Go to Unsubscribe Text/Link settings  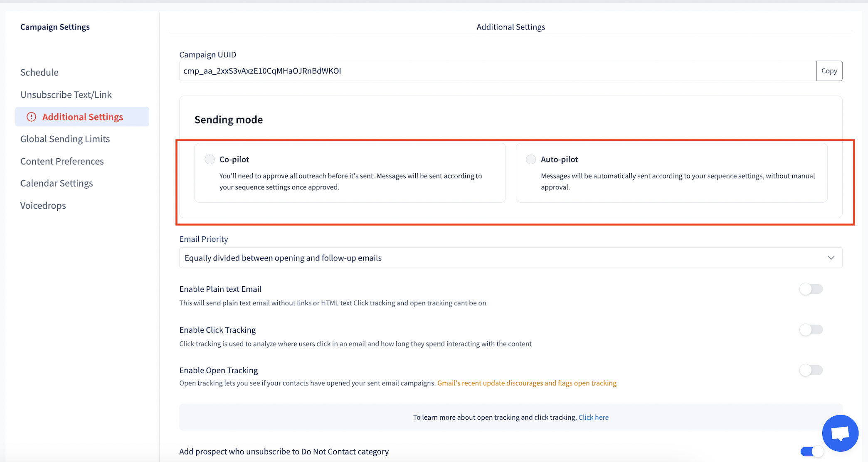[66, 95]
